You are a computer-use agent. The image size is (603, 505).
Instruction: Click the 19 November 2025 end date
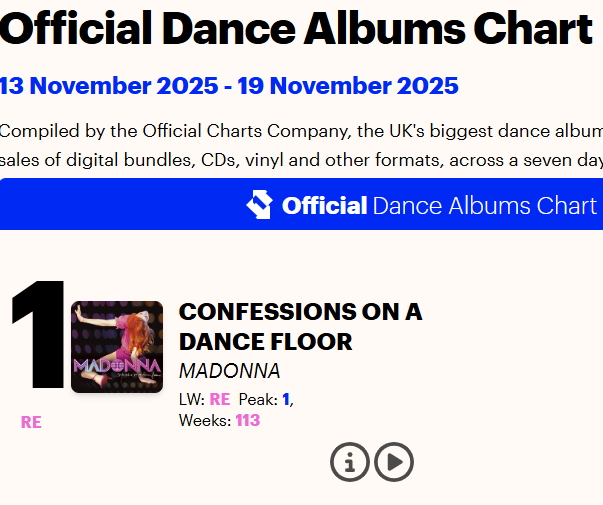coord(348,85)
